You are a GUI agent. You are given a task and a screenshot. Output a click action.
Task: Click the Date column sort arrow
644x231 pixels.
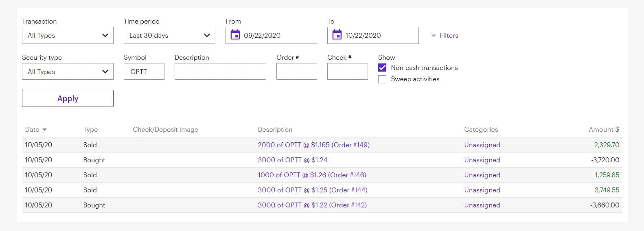45,130
